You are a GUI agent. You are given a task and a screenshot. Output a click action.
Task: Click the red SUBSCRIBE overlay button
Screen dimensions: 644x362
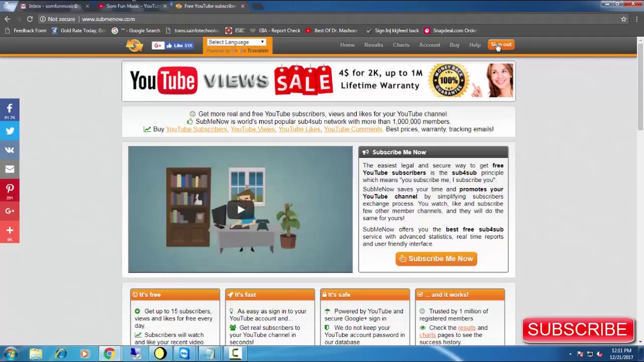(x=578, y=330)
